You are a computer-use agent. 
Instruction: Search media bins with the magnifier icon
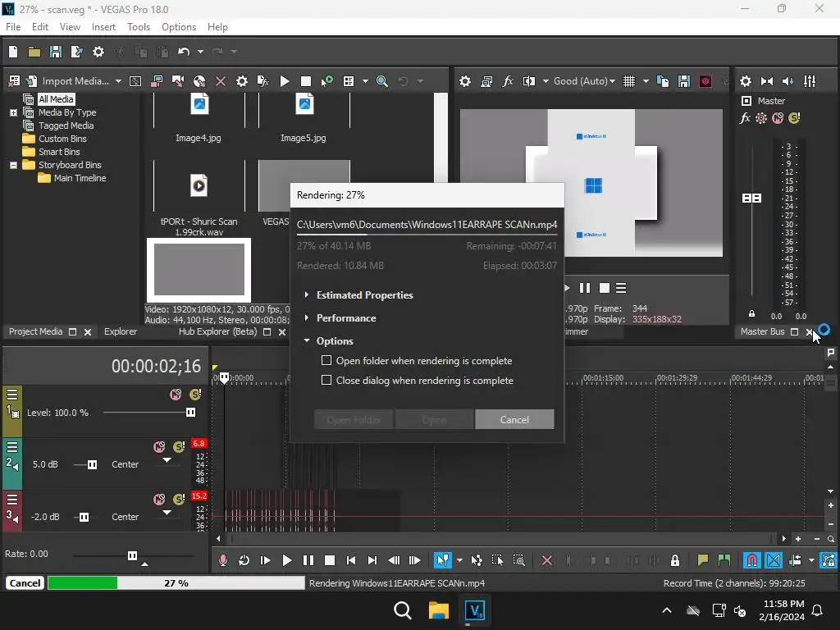(x=382, y=81)
